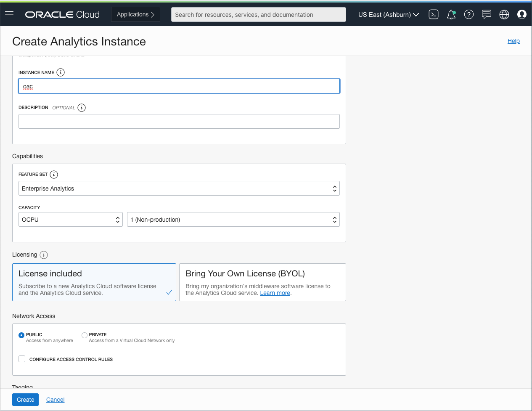Click the language globe icon
The height and width of the screenshot is (411, 532).
tap(504, 14)
